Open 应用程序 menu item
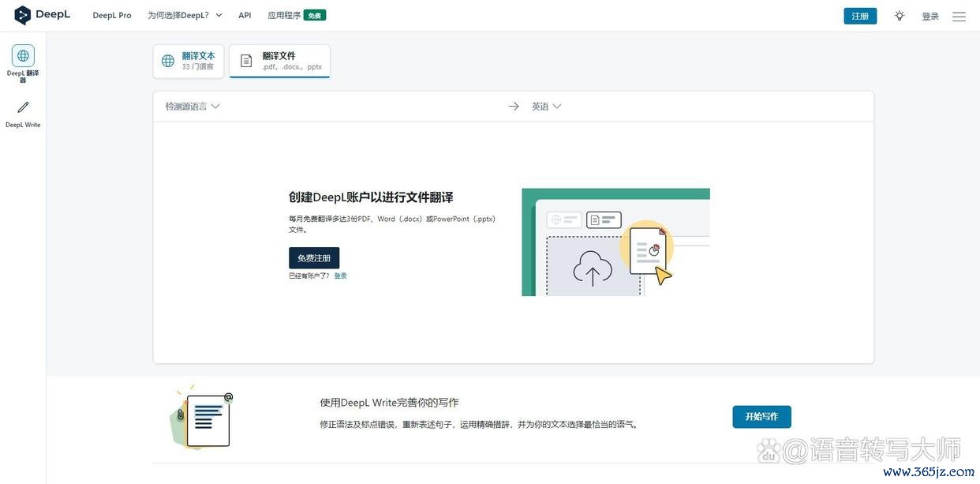The width and height of the screenshot is (980, 484). click(x=284, y=16)
